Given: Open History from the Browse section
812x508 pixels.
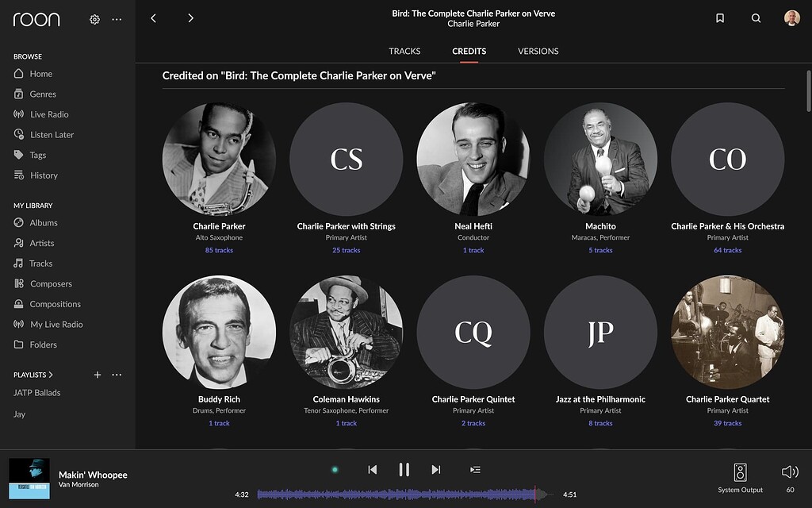Looking at the screenshot, I should click(42, 175).
